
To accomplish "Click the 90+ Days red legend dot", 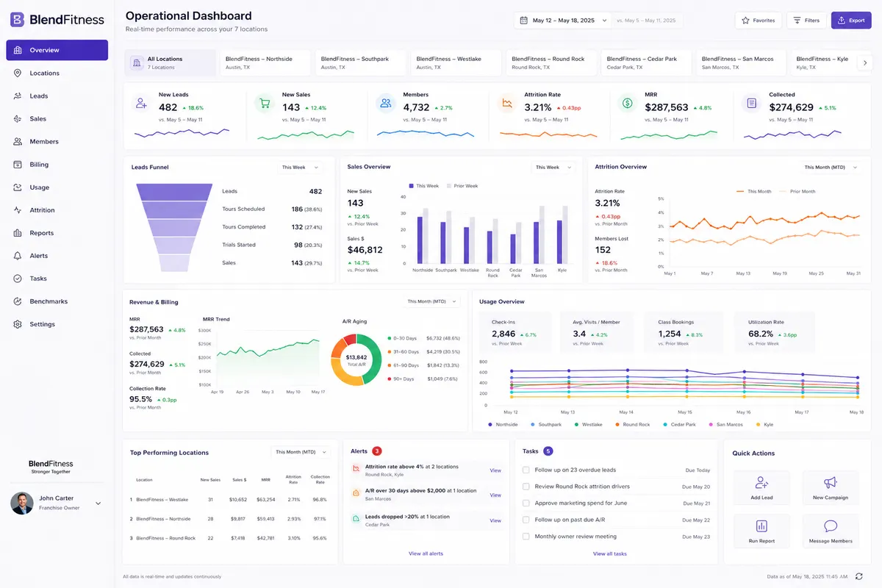I will pos(389,379).
